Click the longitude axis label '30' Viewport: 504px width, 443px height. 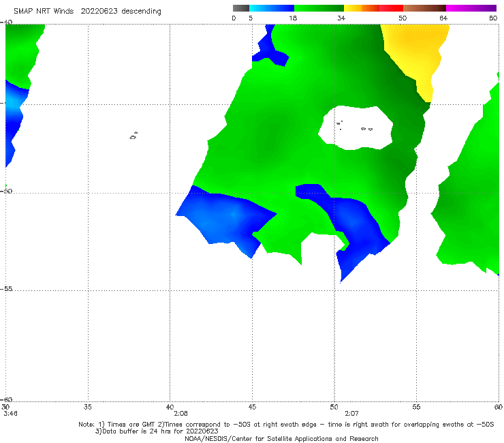tap(5, 407)
